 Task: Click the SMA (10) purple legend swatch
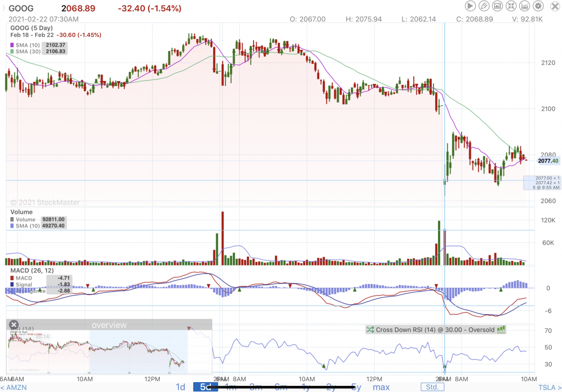pos(13,45)
